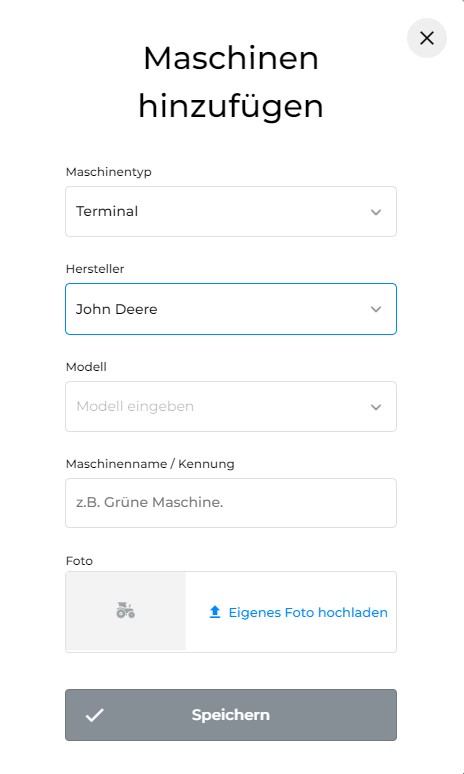Click the tractor placeholder icon
Screen dimensions: 464x774
tap(125, 611)
